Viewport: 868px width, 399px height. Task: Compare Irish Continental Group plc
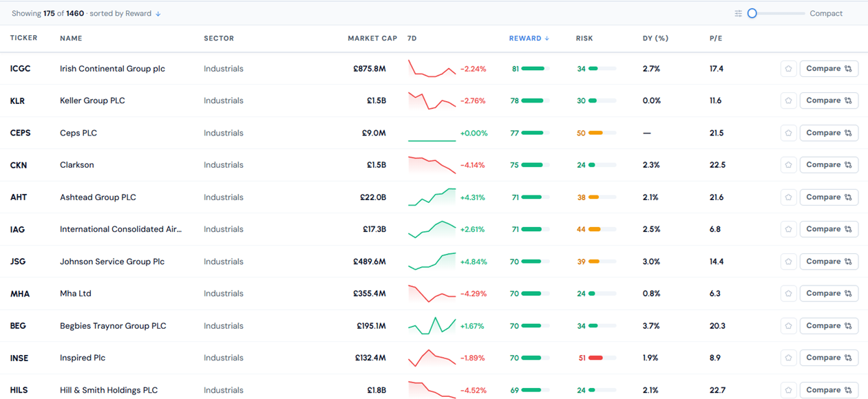tap(829, 69)
